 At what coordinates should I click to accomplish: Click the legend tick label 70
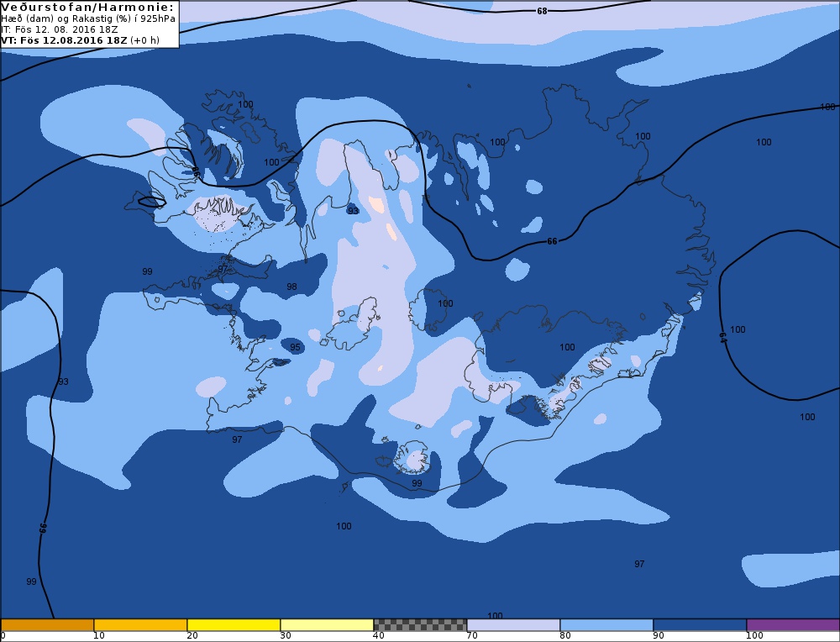[471, 635]
